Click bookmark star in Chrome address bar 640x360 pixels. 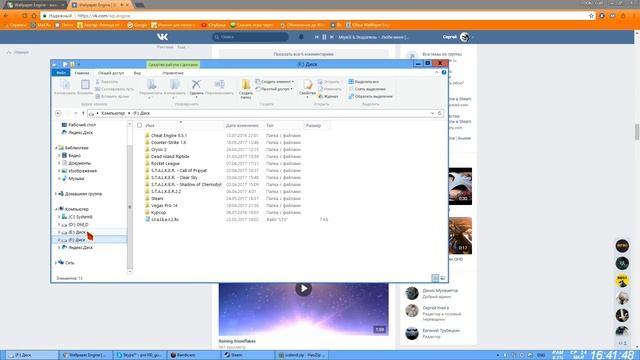click(x=591, y=16)
